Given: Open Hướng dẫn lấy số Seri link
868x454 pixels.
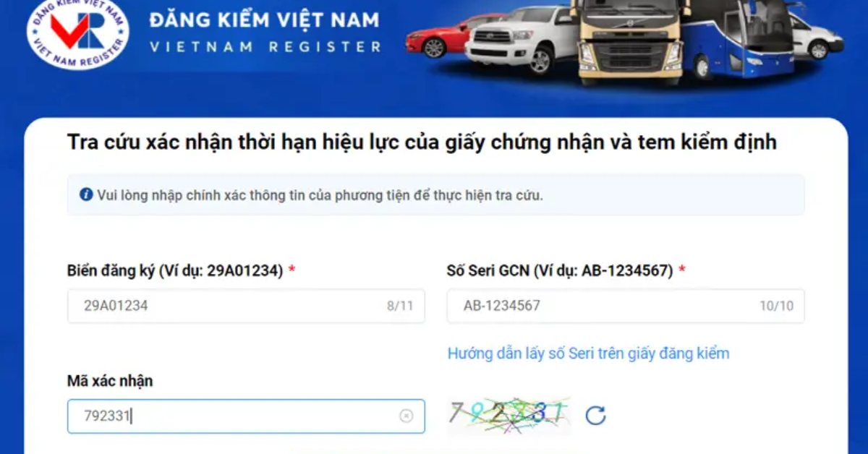Looking at the screenshot, I should click(x=588, y=354).
